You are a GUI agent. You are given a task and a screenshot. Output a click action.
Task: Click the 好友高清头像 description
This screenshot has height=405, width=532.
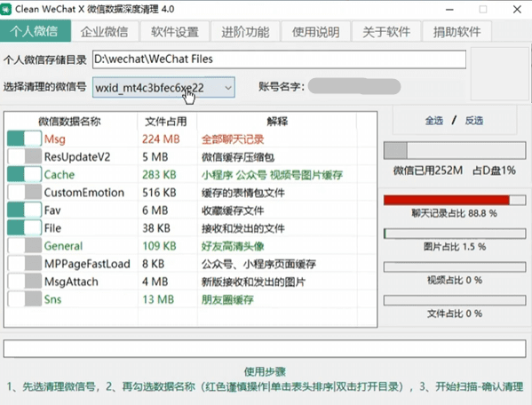(233, 246)
